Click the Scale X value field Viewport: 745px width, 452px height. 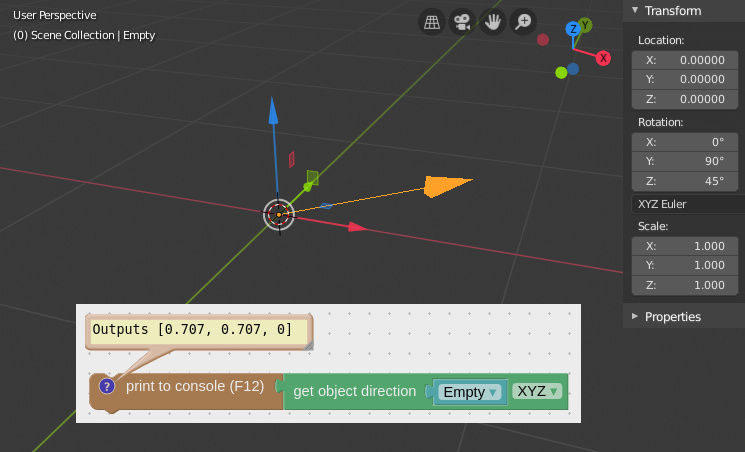tap(685, 245)
